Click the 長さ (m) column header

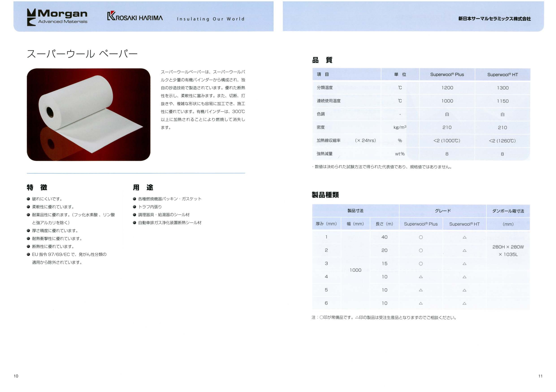click(384, 224)
